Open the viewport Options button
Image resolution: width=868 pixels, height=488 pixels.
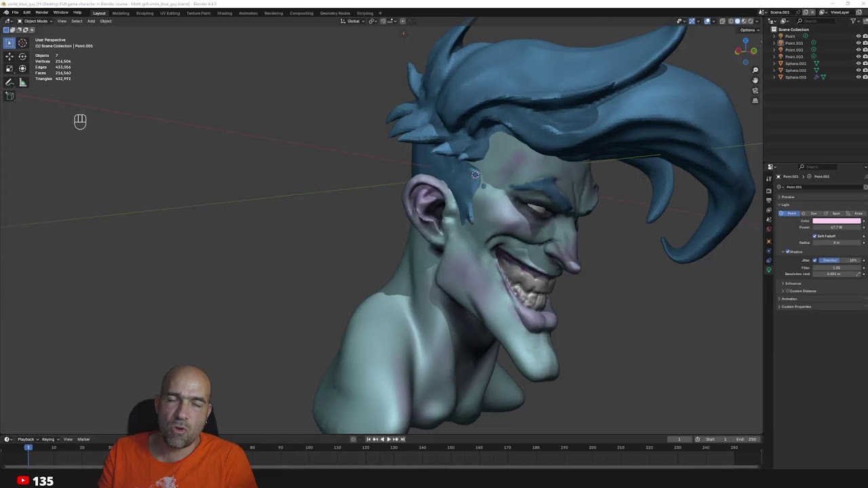(749, 30)
